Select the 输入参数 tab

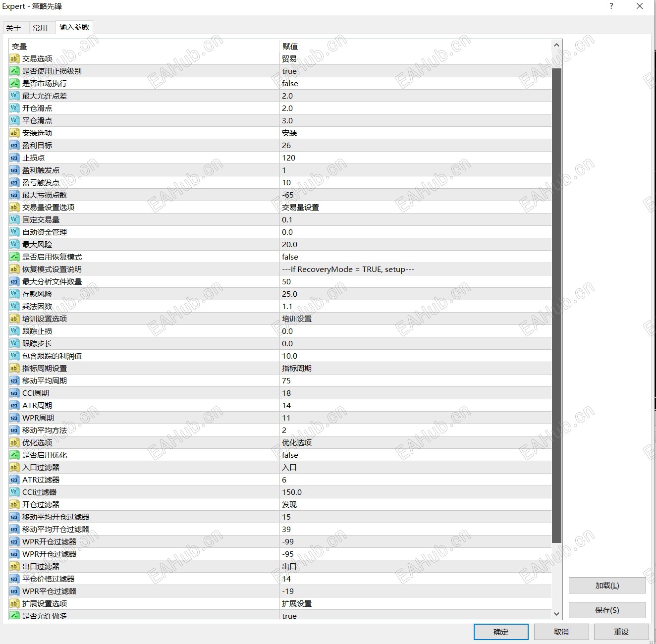tap(74, 27)
